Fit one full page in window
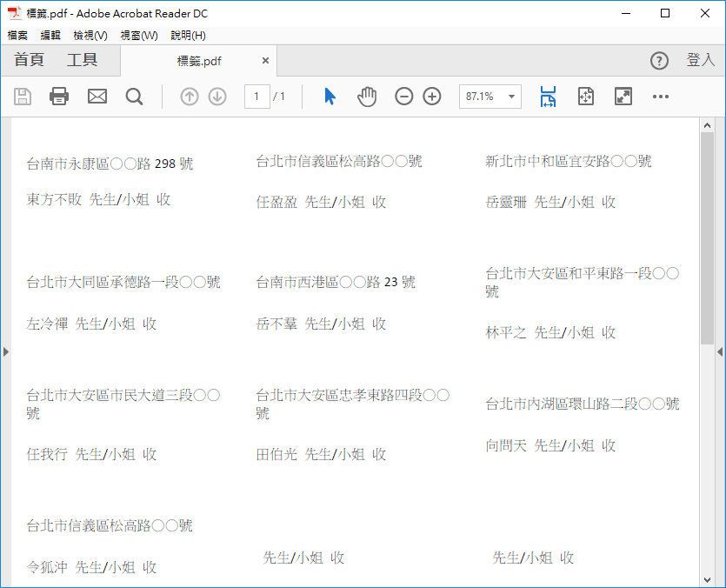The height and width of the screenshot is (588, 726). coord(585,97)
